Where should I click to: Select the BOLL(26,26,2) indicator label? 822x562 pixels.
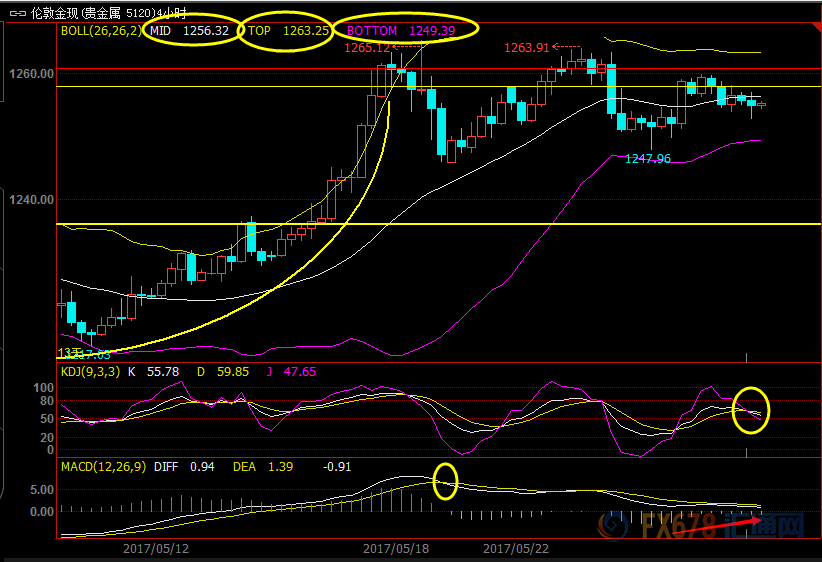(x=102, y=31)
